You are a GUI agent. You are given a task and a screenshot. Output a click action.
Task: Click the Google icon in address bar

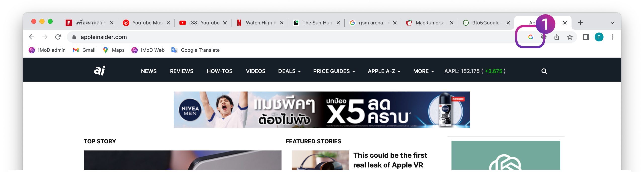coord(530,37)
